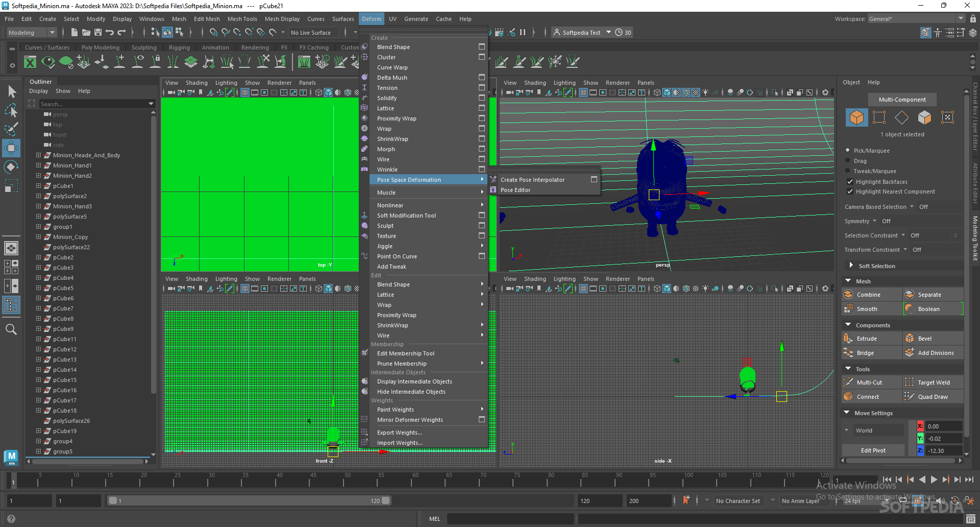Click go to end of playback button
The image size is (980, 527).
tap(969, 480)
